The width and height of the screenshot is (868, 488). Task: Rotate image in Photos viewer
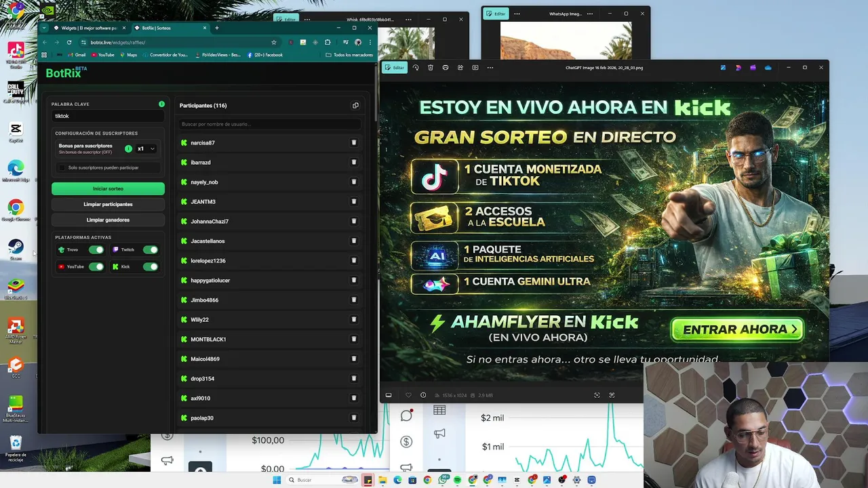tap(416, 68)
